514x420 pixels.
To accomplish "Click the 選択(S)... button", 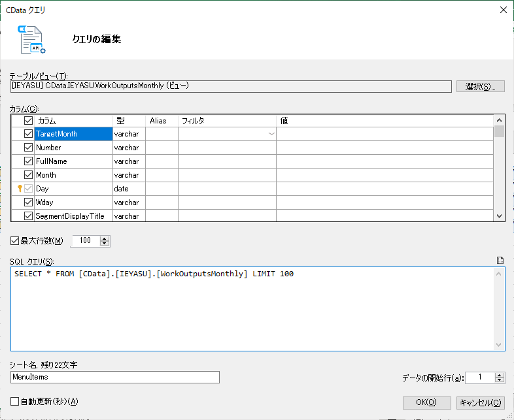I will click(x=480, y=86).
